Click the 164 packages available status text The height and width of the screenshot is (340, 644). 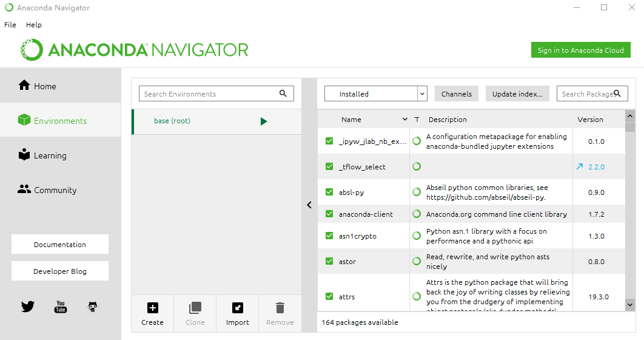[360, 322]
